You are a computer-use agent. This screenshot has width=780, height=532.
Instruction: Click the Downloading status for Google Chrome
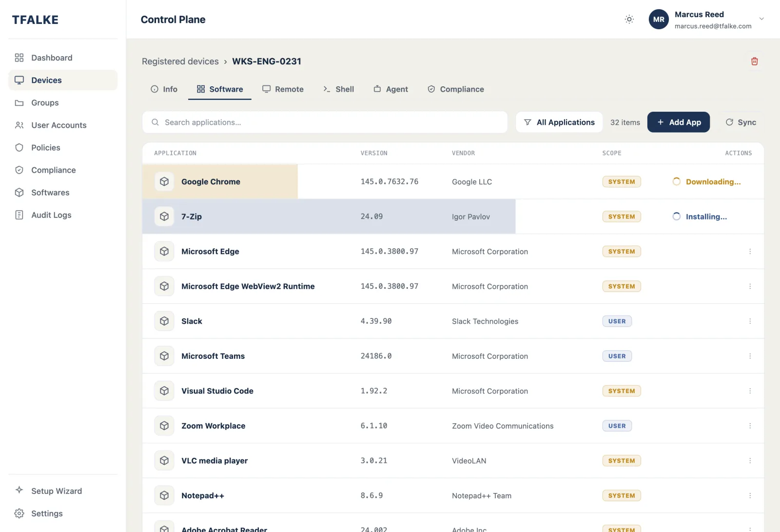point(706,181)
